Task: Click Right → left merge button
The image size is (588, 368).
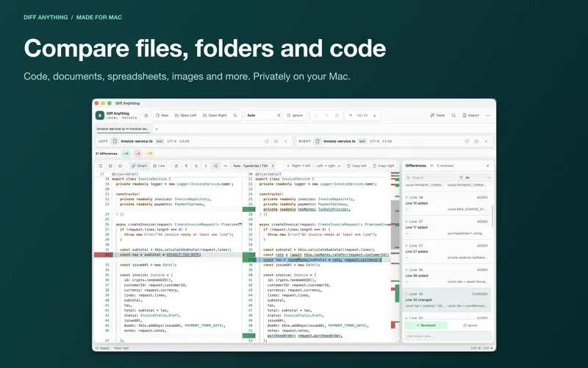Action: (298, 166)
